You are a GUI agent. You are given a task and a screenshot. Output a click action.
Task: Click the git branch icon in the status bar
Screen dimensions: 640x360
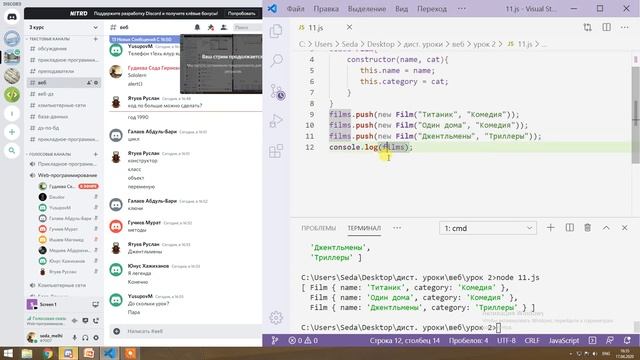(275, 340)
